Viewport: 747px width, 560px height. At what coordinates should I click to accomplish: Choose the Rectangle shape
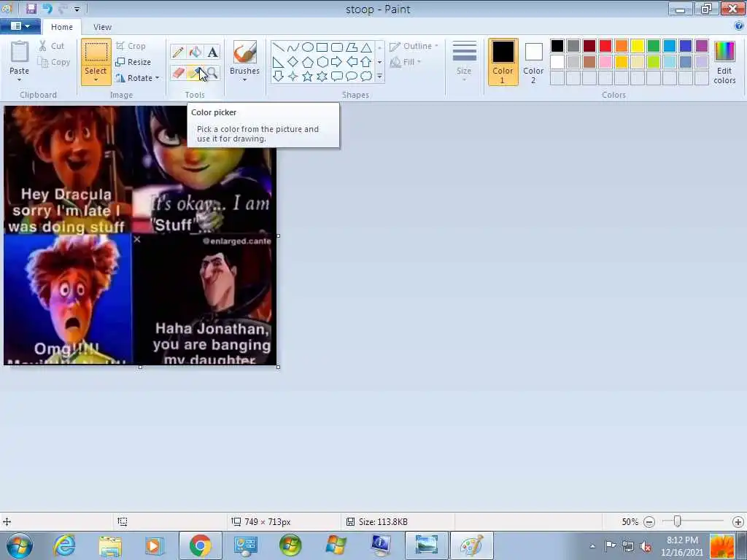click(x=322, y=47)
